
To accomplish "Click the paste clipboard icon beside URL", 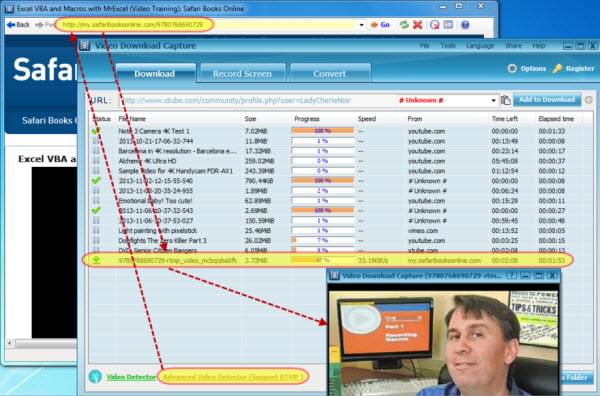I will (x=505, y=100).
